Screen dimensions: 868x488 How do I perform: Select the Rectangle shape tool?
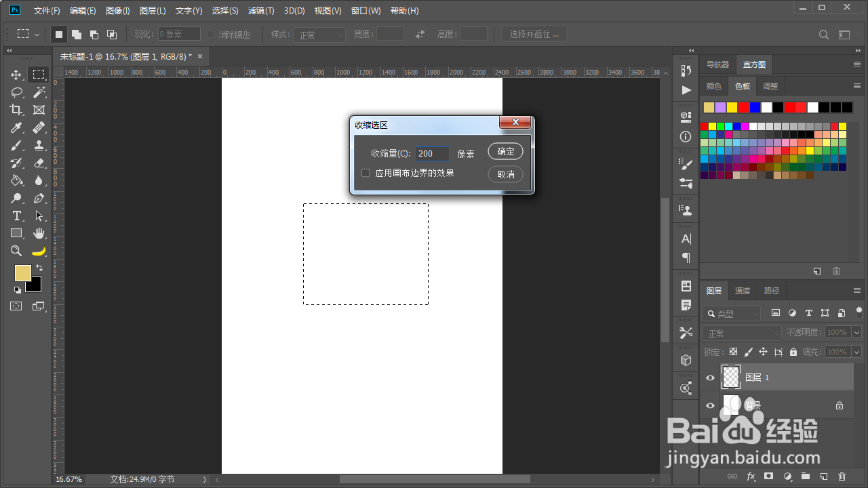17,233
